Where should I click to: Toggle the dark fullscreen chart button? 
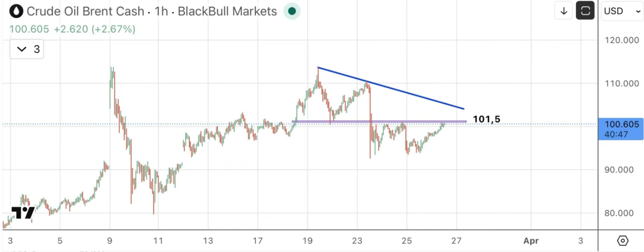pyautogui.click(x=585, y=11)
